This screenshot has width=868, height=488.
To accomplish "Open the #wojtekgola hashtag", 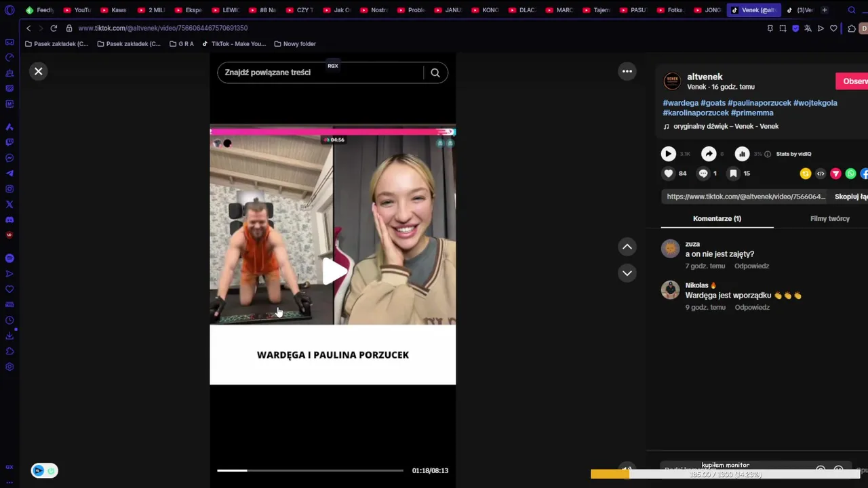I will (815, 103).
